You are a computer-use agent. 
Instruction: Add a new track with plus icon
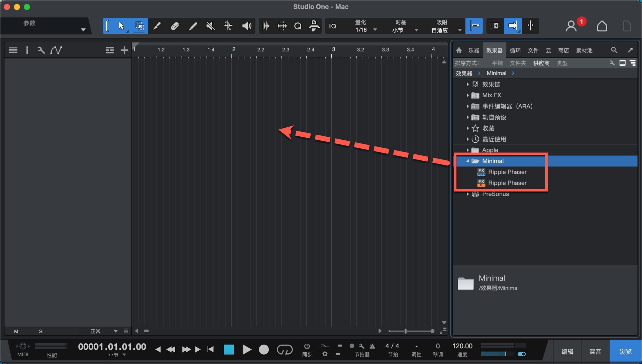(124, 50)
